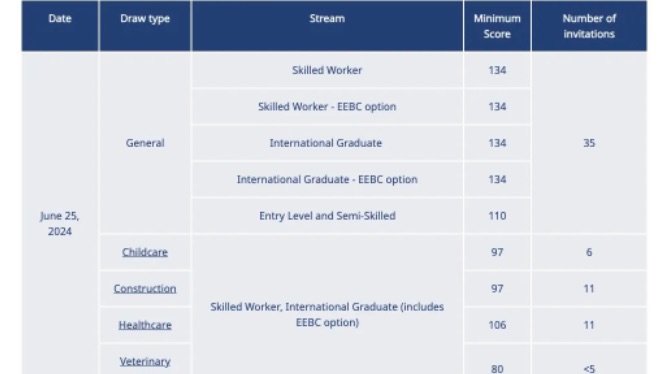This screenshot has height=374, width=666.
Task: Click the 35 invitations cell
Action: (x=589, y=143)
